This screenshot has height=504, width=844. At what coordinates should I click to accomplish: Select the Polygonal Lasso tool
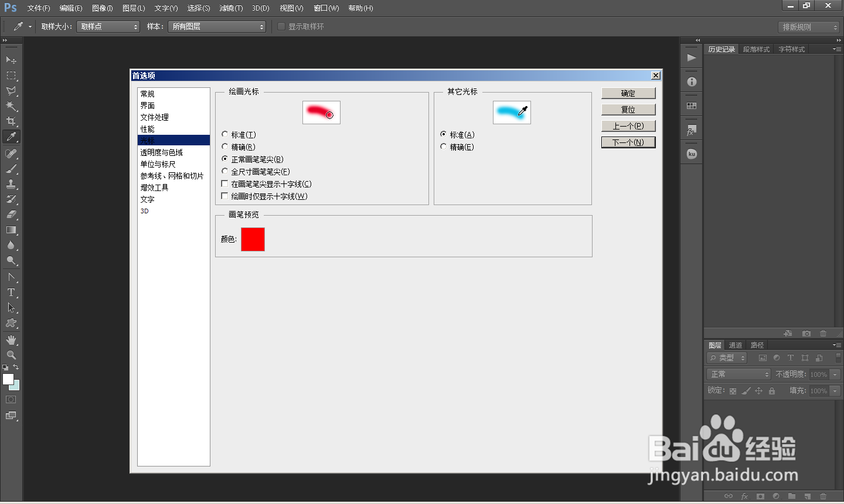pyautogui.click(x=11, y=91)
